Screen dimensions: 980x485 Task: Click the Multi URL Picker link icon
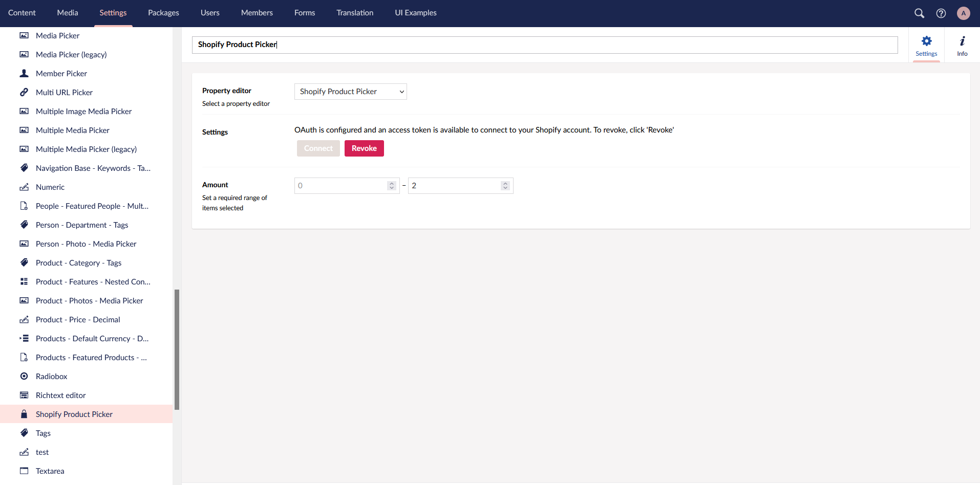24,92
